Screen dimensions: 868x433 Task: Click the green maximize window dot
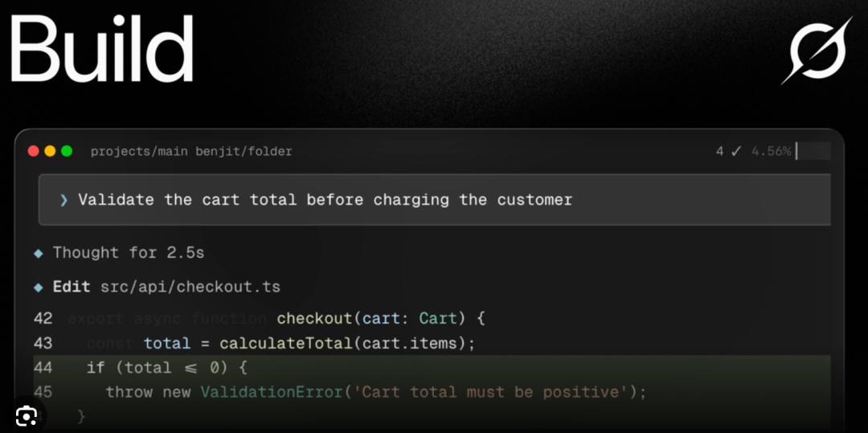tap(67, 151)
